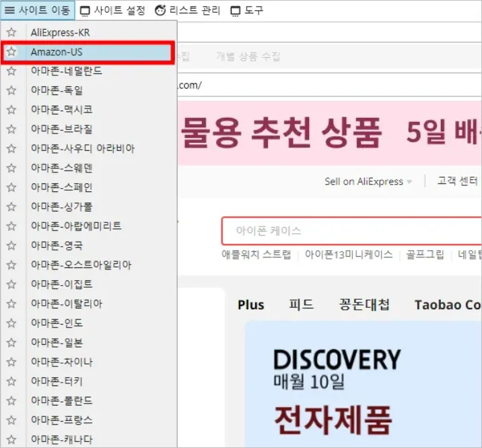Viewport: 482px width, 448px height.
Task: Toggle favorite star for 아마존-영국
Action: click(11, 245)
